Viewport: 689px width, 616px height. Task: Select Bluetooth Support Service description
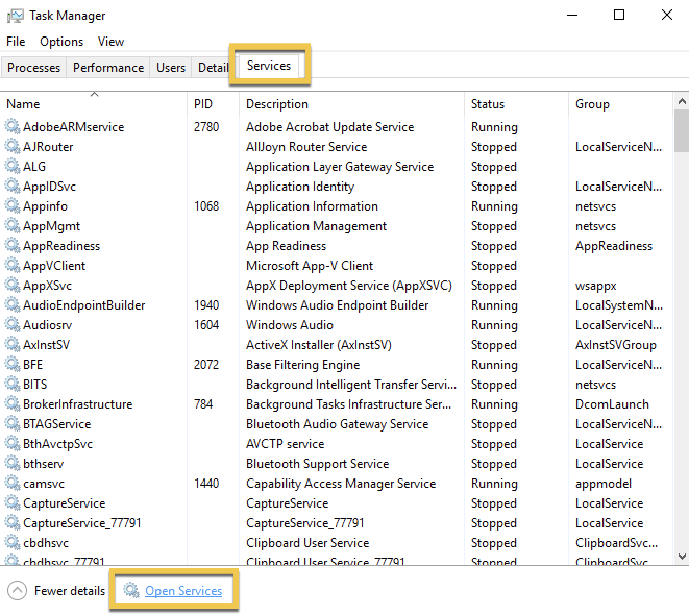[317, 464]
